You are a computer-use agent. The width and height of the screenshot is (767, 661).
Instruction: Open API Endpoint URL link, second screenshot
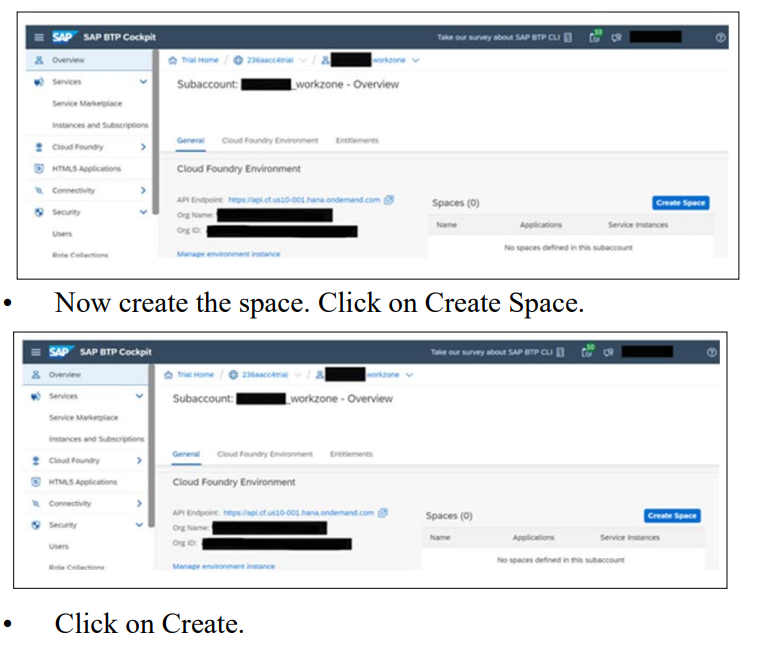[x=298, y=513]
